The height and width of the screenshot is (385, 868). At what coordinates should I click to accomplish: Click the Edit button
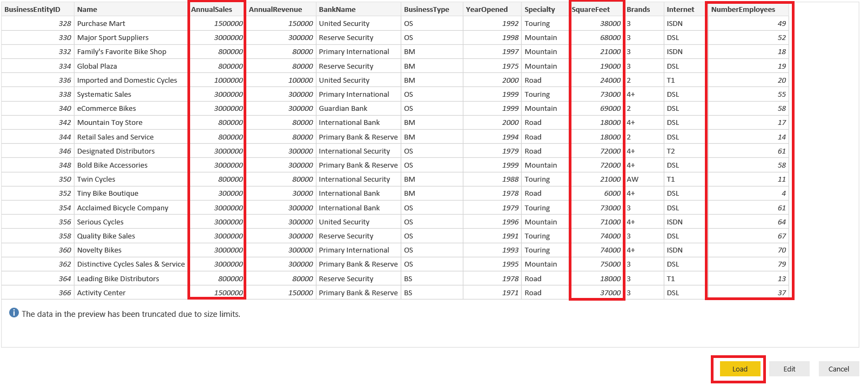pos(789,369)
